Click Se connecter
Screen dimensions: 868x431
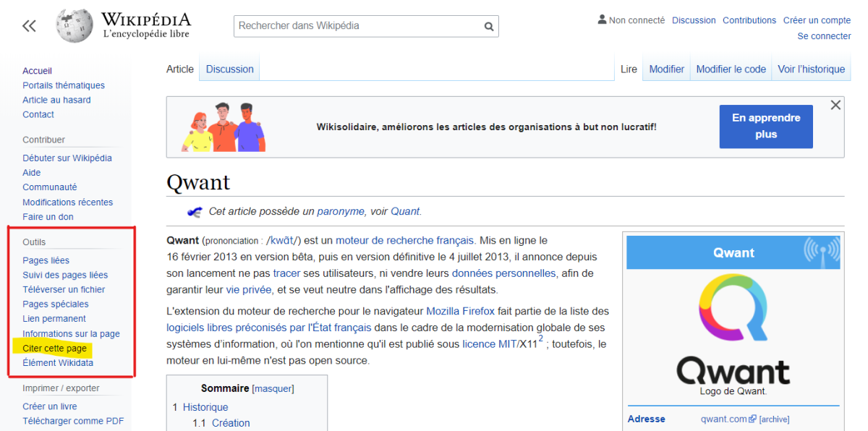point(825,36)
